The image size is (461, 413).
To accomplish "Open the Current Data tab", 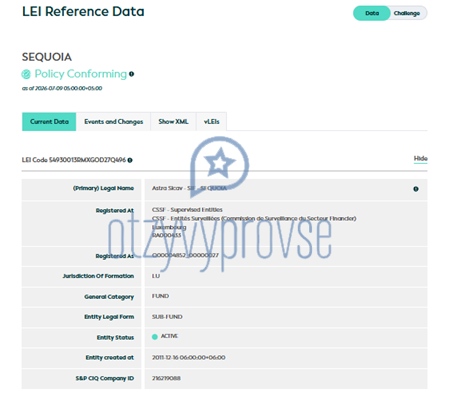I will point(49,122).
